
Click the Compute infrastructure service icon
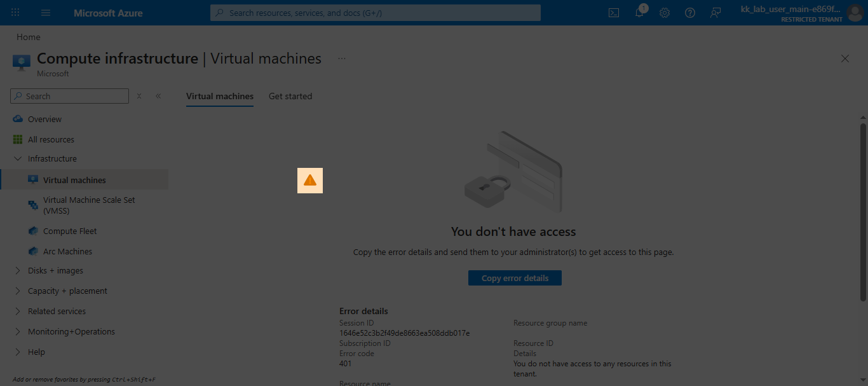22,62
